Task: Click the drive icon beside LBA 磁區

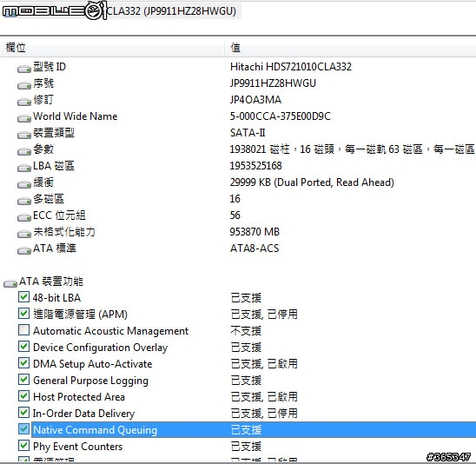Action: [x=24, y=169]
